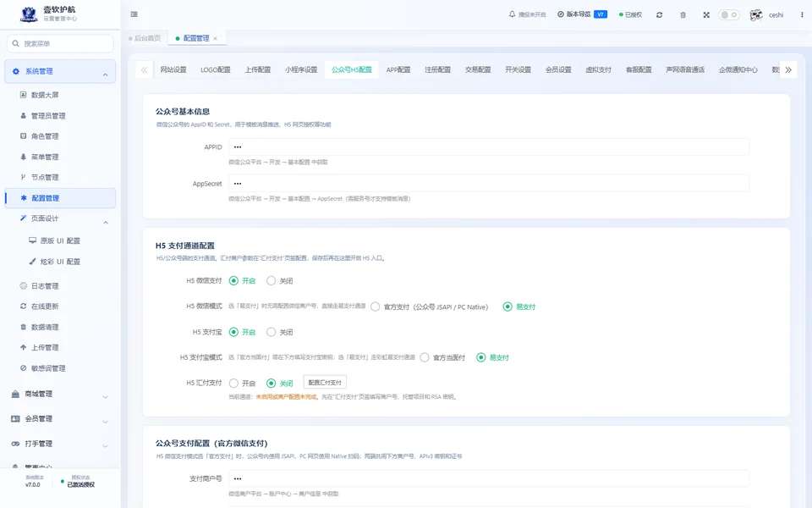This screenshot has height=508, width=812.
Task: Select the 配置管理 sidebar item
Action: pos(60,198)
